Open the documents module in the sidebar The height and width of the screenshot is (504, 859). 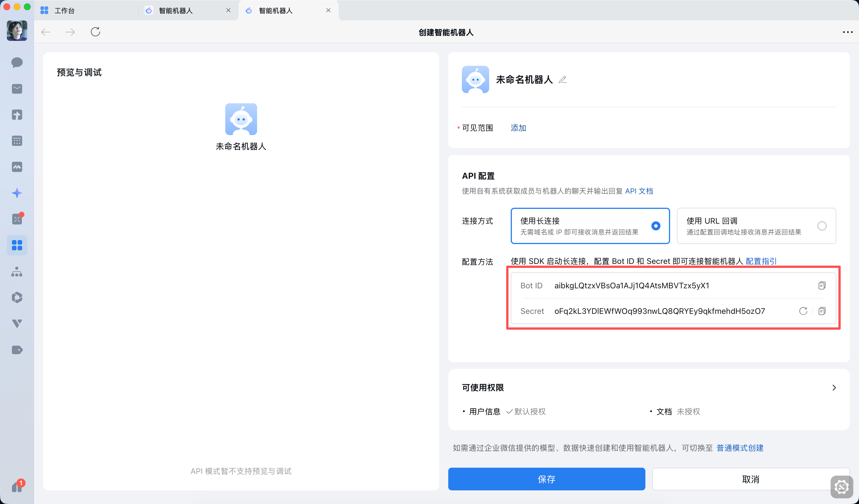[17, 115]
